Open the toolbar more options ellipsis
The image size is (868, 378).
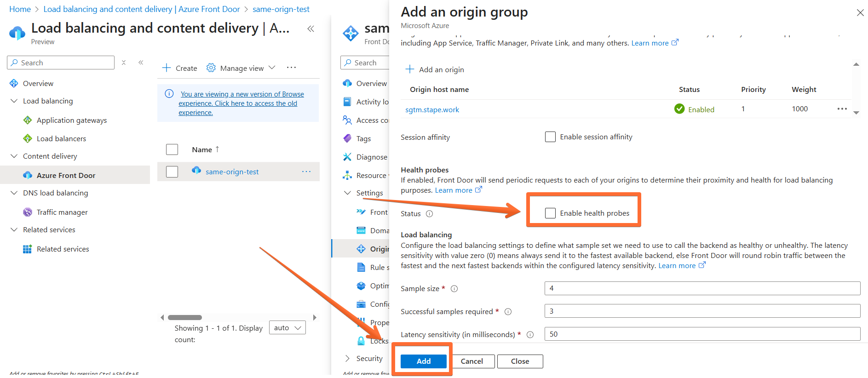292,67
